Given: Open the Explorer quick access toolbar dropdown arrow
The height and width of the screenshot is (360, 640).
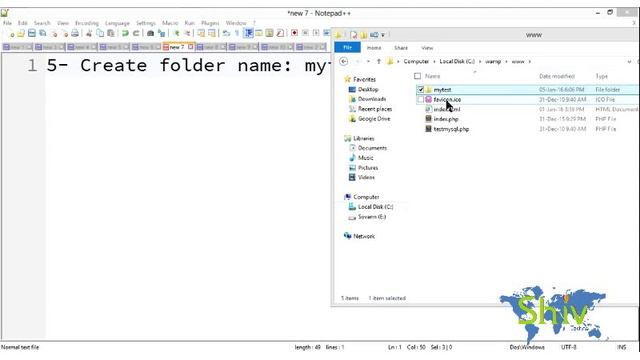Looking at the screenshot, I should coord(383,36).
